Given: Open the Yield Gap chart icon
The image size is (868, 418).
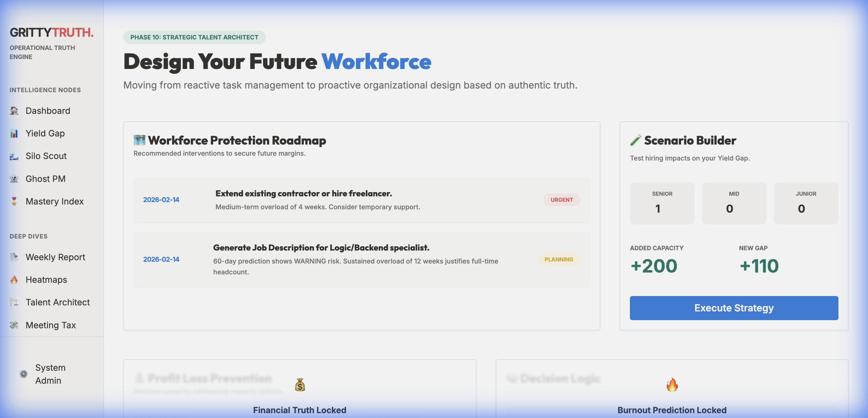Looking at the screenshot, I should 14,133.
